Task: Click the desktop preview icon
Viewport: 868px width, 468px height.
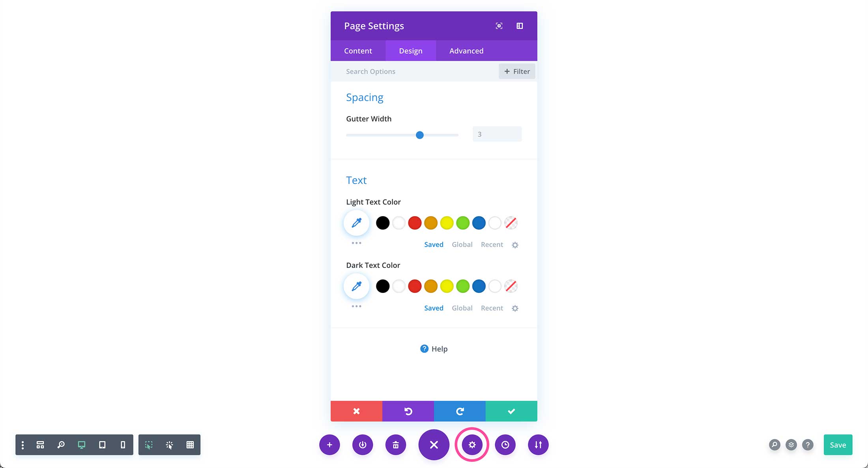Action: pos(81,444)
